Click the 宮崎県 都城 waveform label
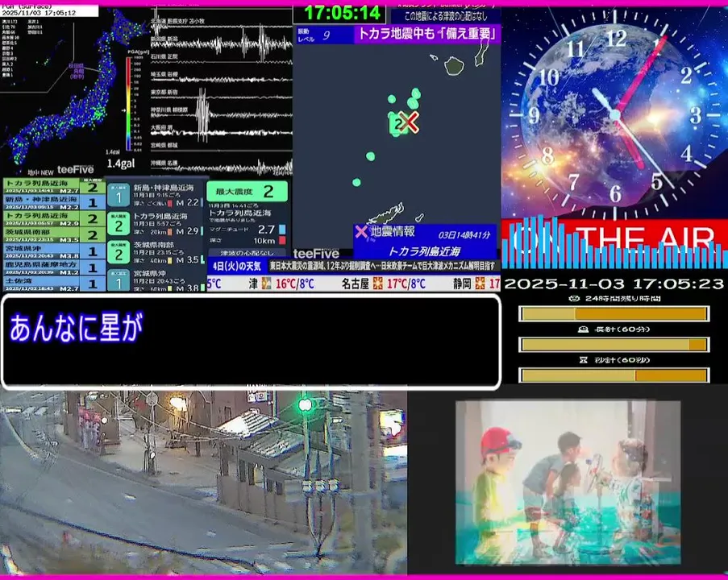The height and width of the screenshot is (580, 728). click(164, 145)
